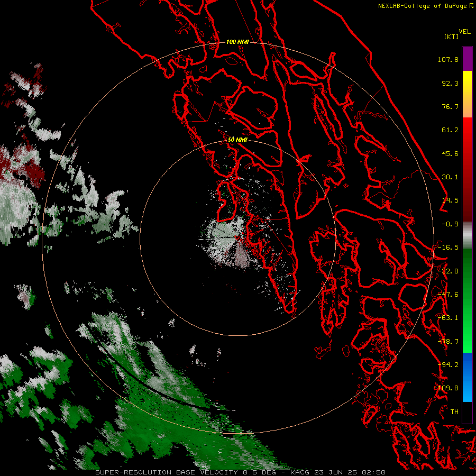Pick the green segment of velocity color bar
The height and width of the screenshot is (476, 476).
tap(467, 300)
